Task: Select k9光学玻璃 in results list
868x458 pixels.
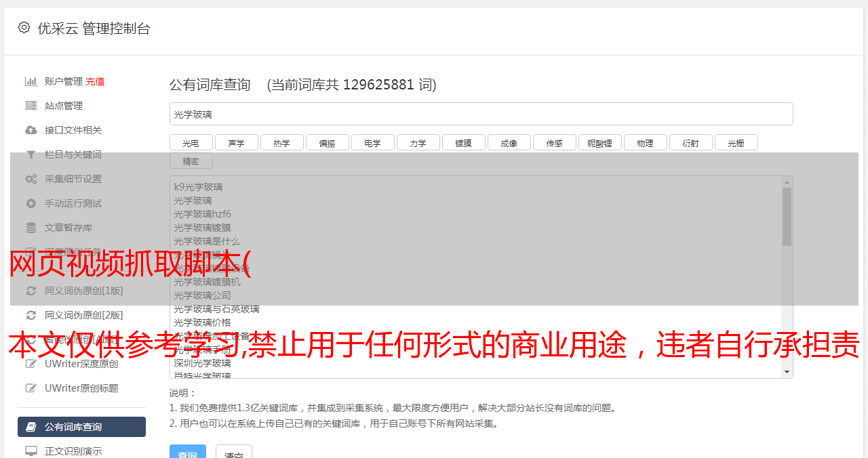Action: coord(198,187)
